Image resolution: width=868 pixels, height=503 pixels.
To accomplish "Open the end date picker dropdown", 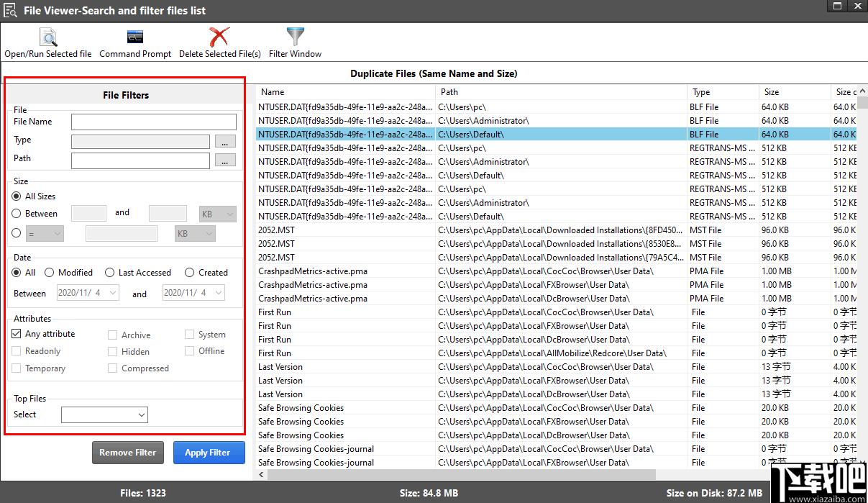I will (x=217, y=293).
